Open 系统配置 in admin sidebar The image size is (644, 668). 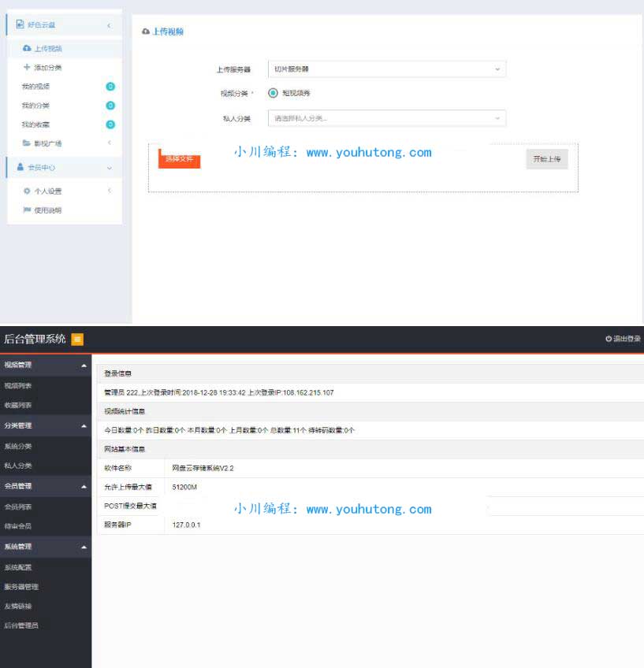coord(18,567)
